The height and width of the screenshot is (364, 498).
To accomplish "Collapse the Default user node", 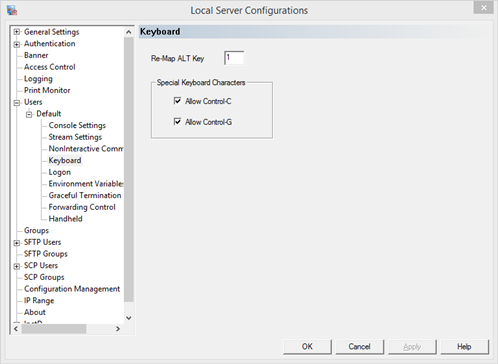I will (29, 114).
